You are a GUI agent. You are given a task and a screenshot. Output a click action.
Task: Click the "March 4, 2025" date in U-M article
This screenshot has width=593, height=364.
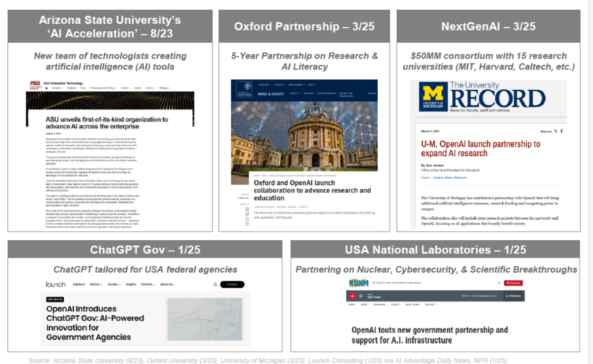[430, 131]
